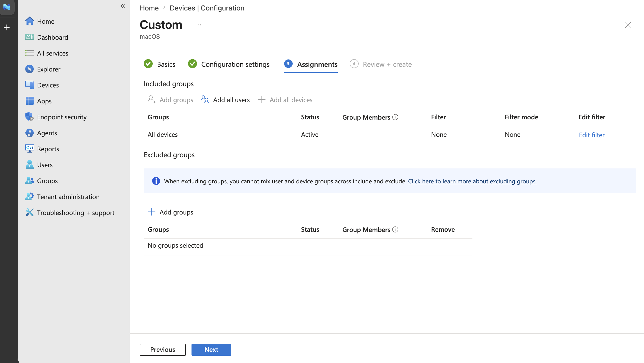Image resolution: width=644 pixels, height=363 pixels.
Task: Click the Group Members info icon in Included groups
Action: [395, 117]
